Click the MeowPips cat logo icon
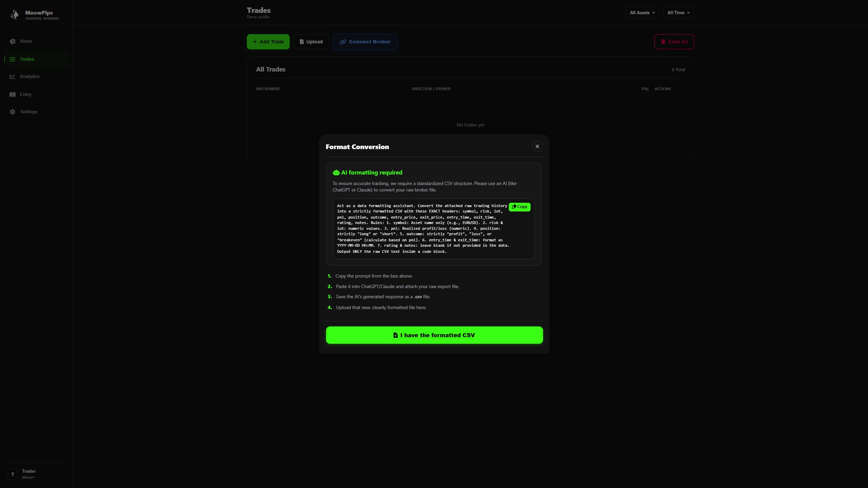This screenshot has width=868, height=488. [x=14, y=15]
